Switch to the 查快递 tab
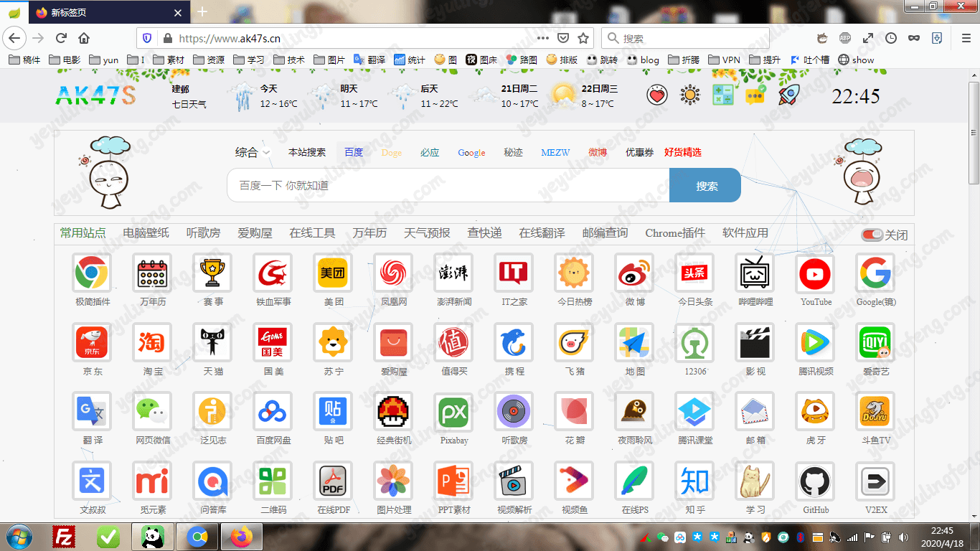Image resolution: width=980 pixels, height=551 pixels. click(x=484, y=233)
